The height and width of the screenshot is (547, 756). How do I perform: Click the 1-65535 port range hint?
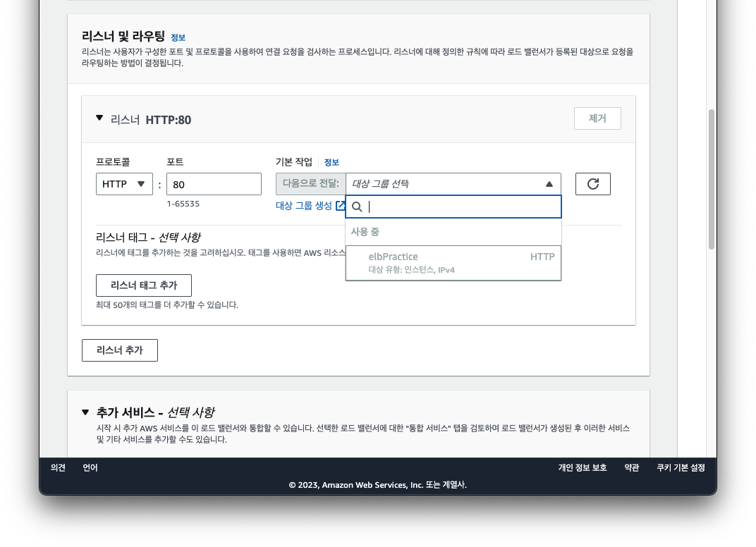[x=183, y=204]
